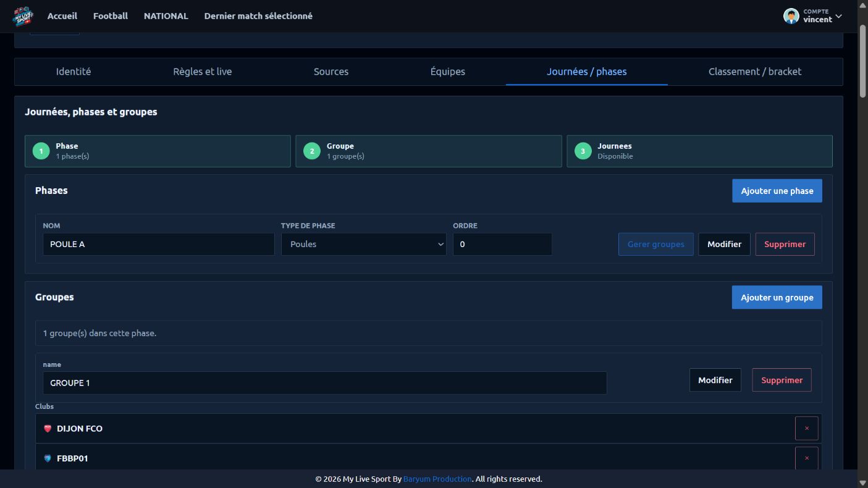868x488 pixels.
Task: Follow the Baryum Production footer link
Action: [x=437, y=479]
